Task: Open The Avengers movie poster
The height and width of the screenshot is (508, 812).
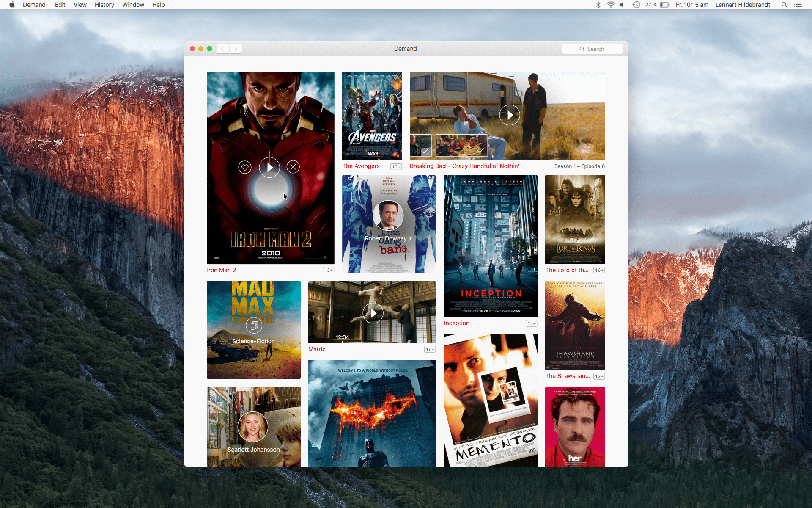Action: tap(372, 116)
